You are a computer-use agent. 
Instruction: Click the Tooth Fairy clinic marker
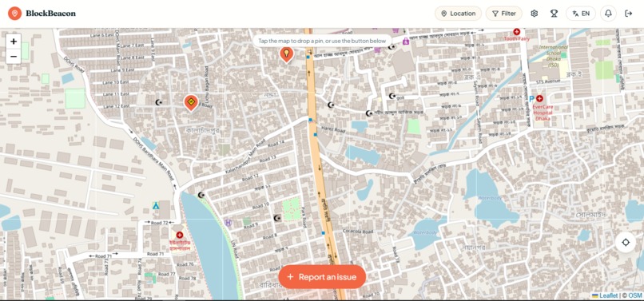coord(517,32)
